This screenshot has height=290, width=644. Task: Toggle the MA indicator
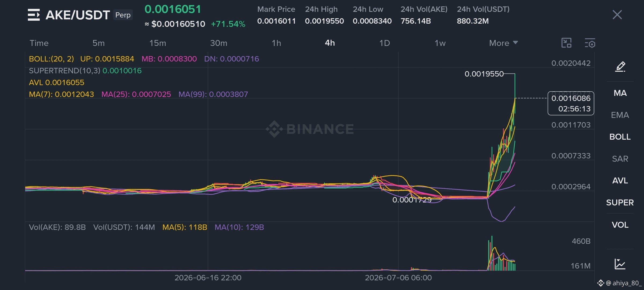point(620,93)
